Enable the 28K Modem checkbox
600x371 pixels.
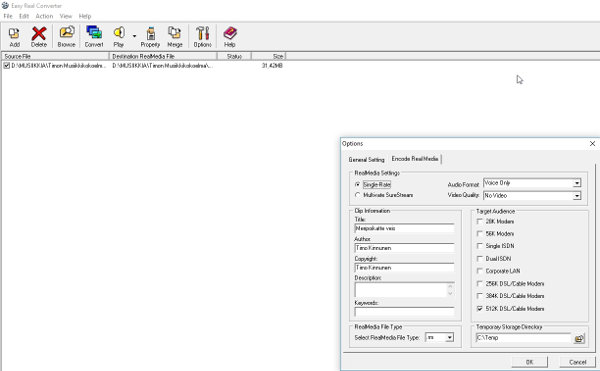click(479, 221)
